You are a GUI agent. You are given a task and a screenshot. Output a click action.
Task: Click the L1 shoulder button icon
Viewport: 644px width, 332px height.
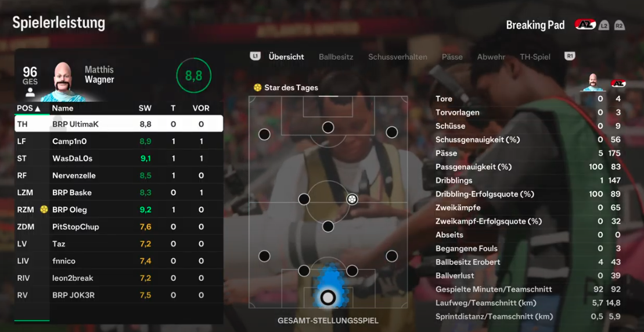256,56
